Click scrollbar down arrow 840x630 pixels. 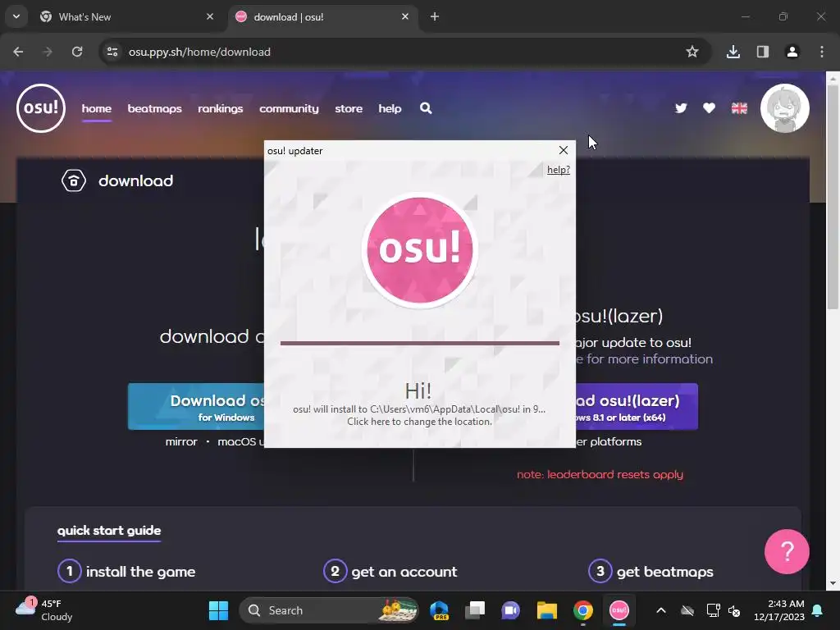832,583
